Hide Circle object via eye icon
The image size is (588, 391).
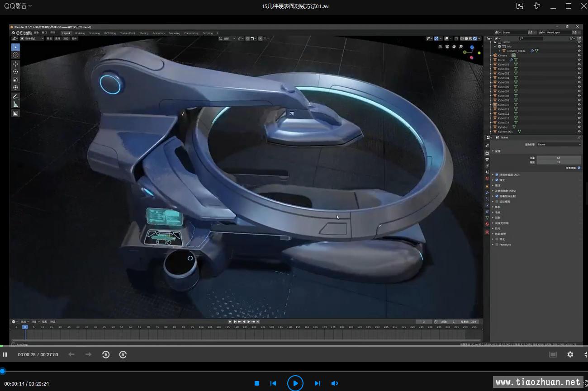click(x=579, y=60)
